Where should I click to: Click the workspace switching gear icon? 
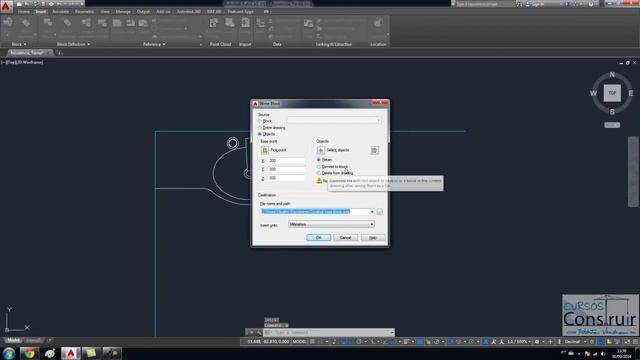537,342
